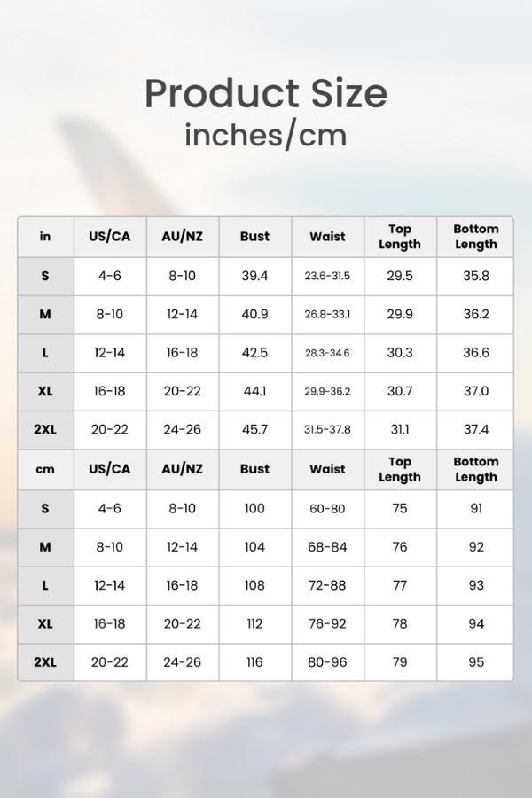The image size is (532, 798).
Task: Click the Waist header in cm table
Action: 327,469
